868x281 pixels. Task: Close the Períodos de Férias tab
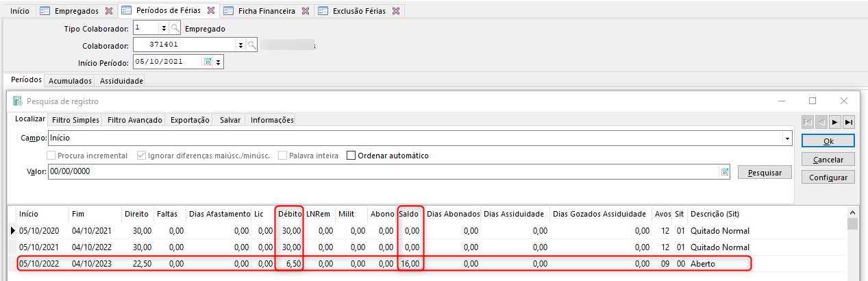click(210, 12)
